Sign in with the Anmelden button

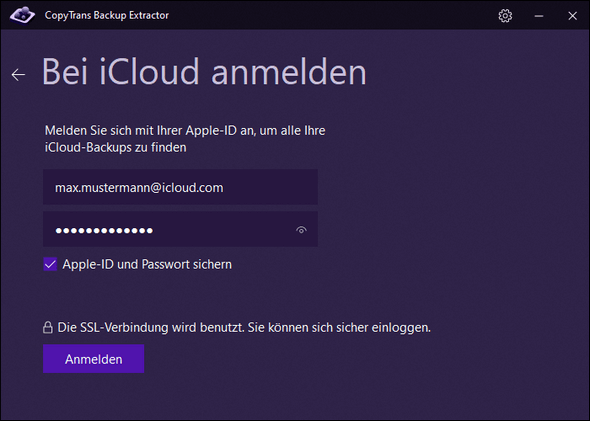coord(93,359)
